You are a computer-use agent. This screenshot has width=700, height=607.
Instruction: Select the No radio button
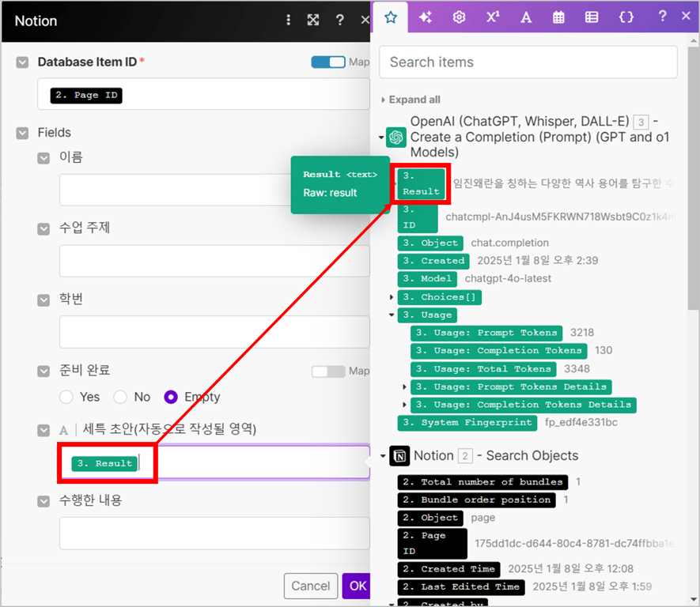120,397
